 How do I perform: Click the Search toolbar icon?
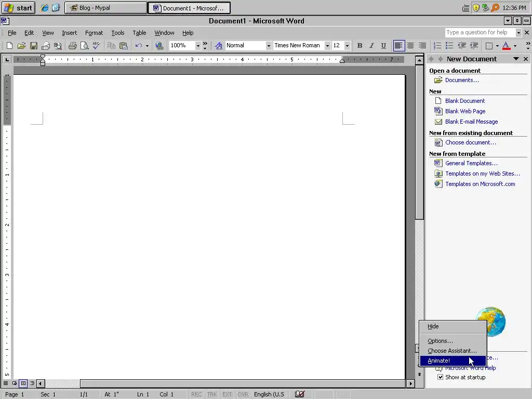[x=58, y=46]
